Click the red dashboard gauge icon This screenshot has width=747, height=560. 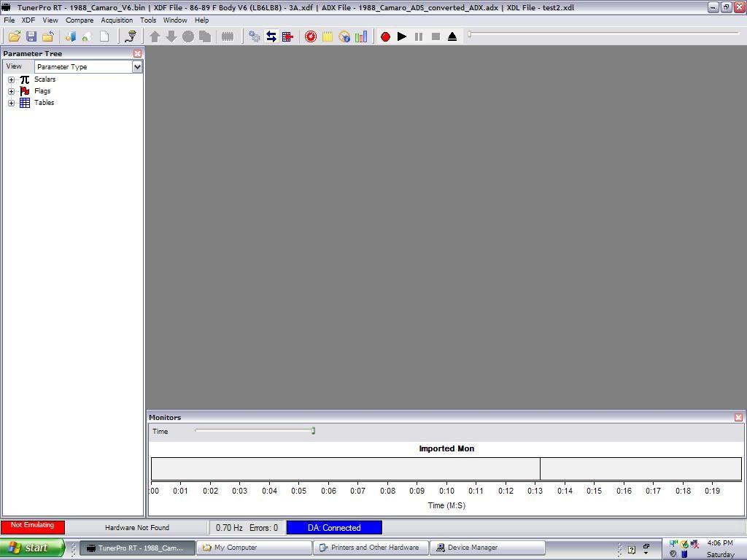(311, 36)
